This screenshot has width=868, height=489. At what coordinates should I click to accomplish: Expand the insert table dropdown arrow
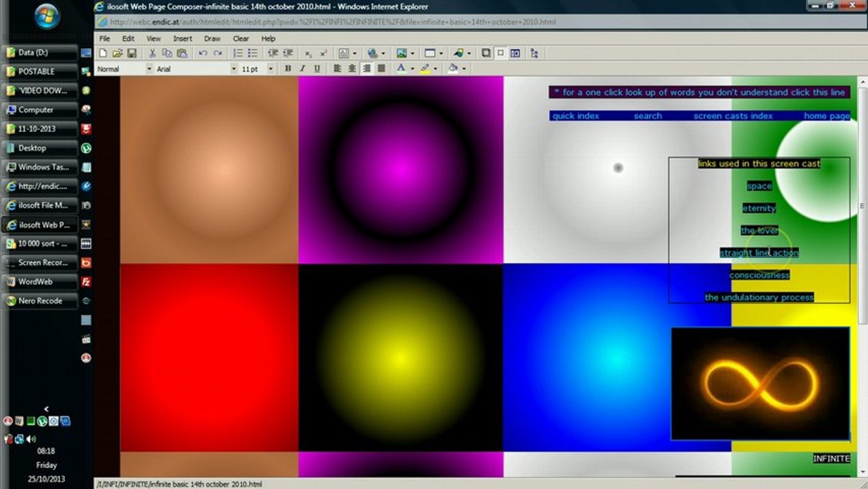[441, 53]
